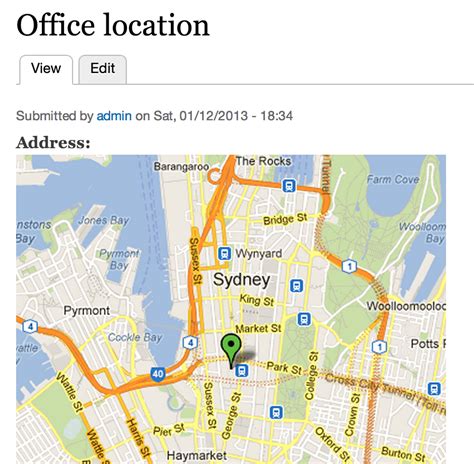Image resolution: width=474 pixels, height=464 pixels.
Task: Click train station icon right of Sydney label
Action: point(296,286)
